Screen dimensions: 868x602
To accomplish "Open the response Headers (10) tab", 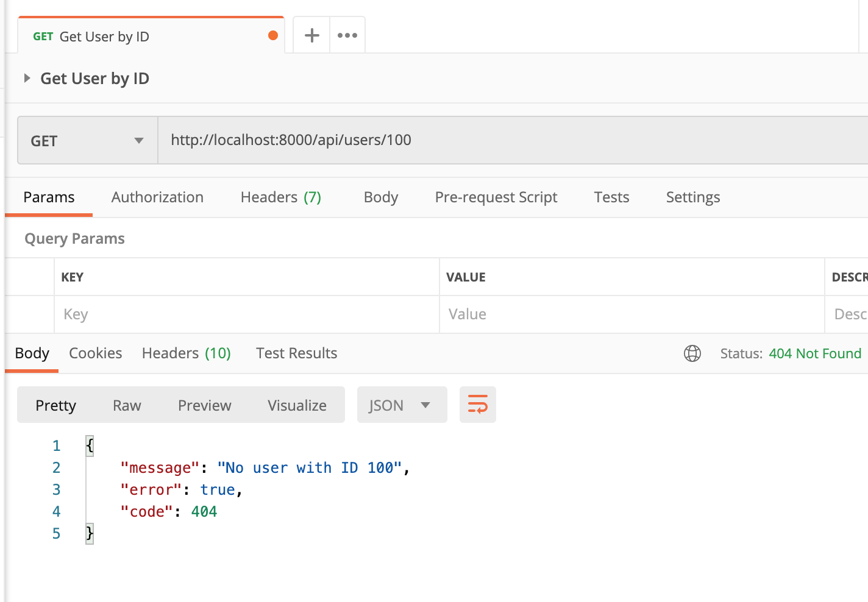I will [187, 353].
